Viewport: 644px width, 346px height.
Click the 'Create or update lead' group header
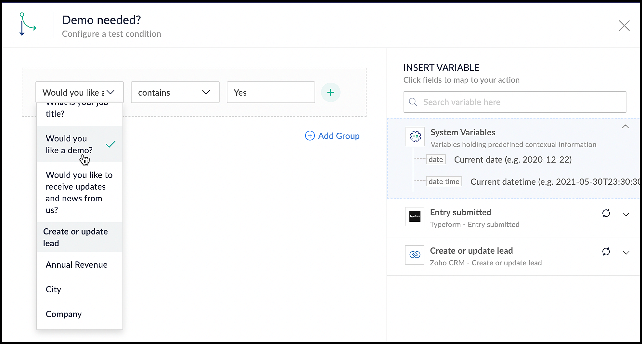pos(80,237)
